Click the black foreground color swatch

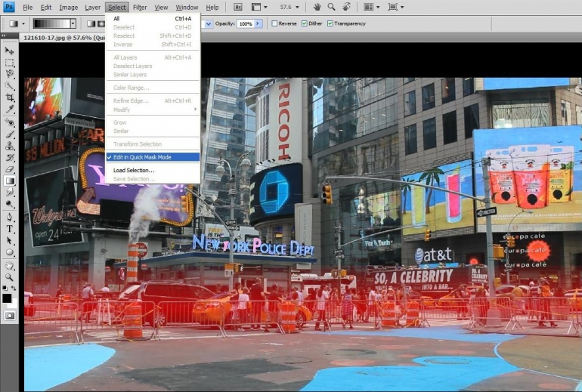(7, 298)
